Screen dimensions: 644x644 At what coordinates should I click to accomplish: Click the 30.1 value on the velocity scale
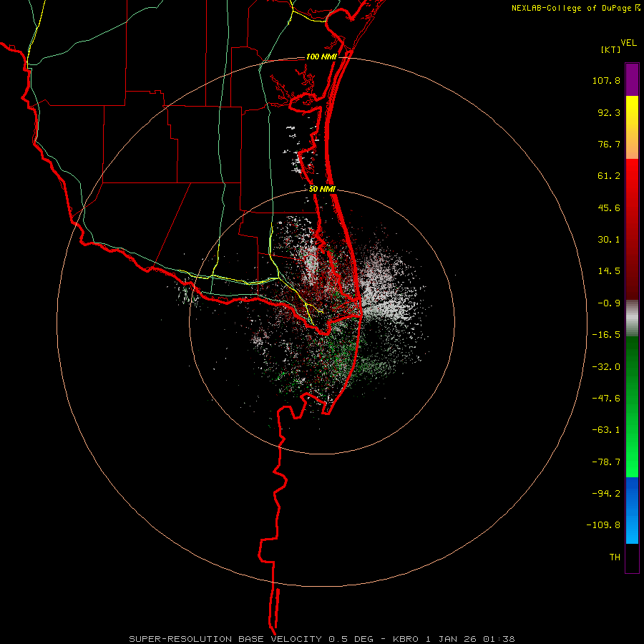(x=609, y=240)
